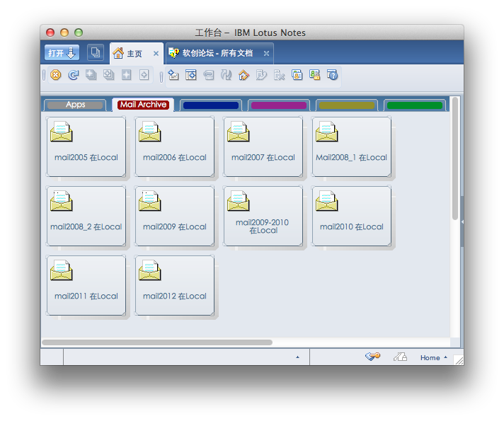This screenshot has height=421, width=504.
Task: Click the 打开 (Open) dropdown button
Action: click(62, 53)
